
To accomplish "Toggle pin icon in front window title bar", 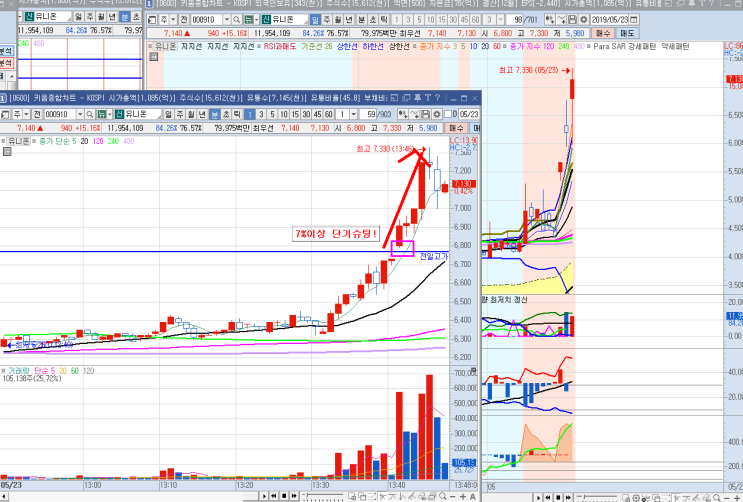I will tap(417, 98).
